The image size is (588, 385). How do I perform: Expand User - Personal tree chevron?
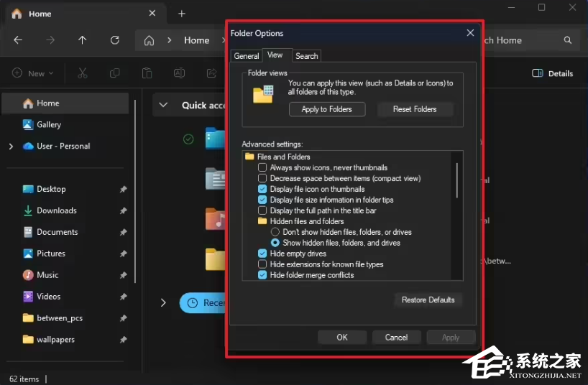tap(11, 147)
